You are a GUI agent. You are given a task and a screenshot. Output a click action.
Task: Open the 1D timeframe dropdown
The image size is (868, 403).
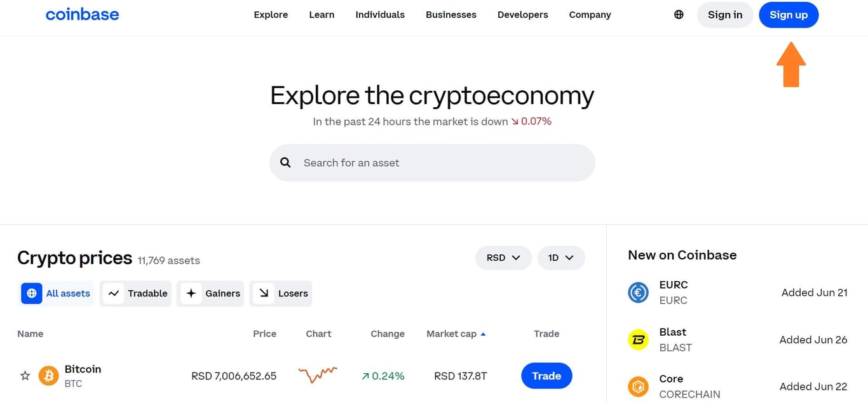561,258
